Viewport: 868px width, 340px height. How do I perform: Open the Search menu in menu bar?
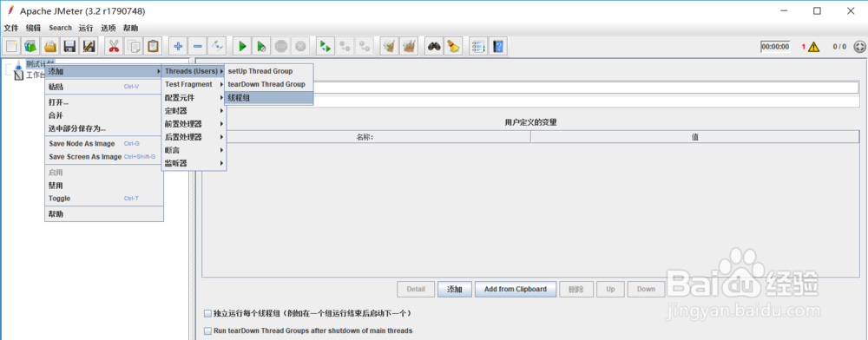(61, 28)
